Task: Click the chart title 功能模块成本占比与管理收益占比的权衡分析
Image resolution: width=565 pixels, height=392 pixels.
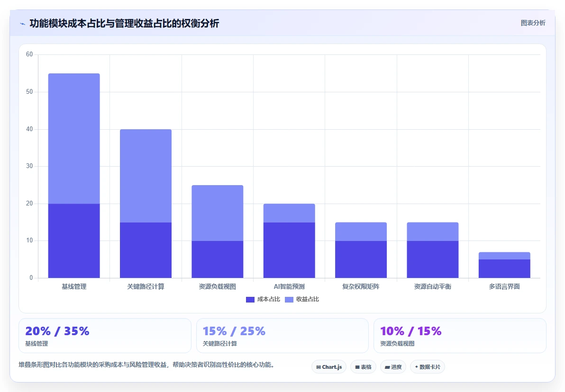Action: pyautogui.click(x=124, y=23)
